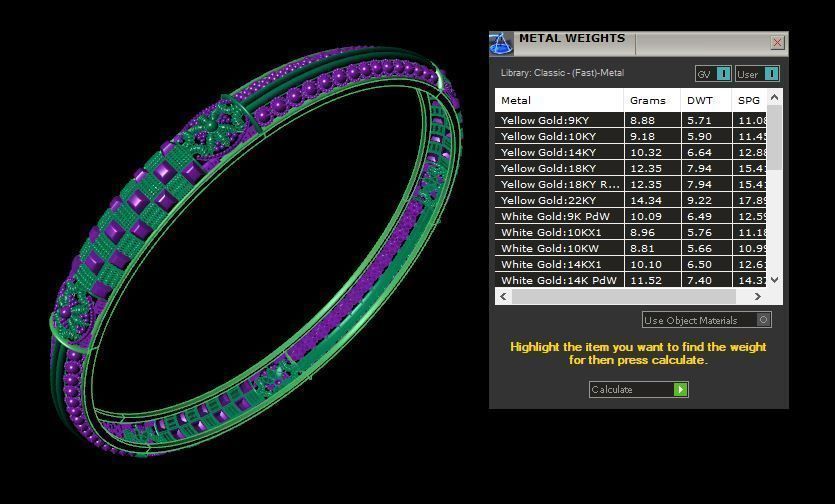The image size is (835, 504).
Task: Click the 11.52 grams value
Action: pos(645,280)
